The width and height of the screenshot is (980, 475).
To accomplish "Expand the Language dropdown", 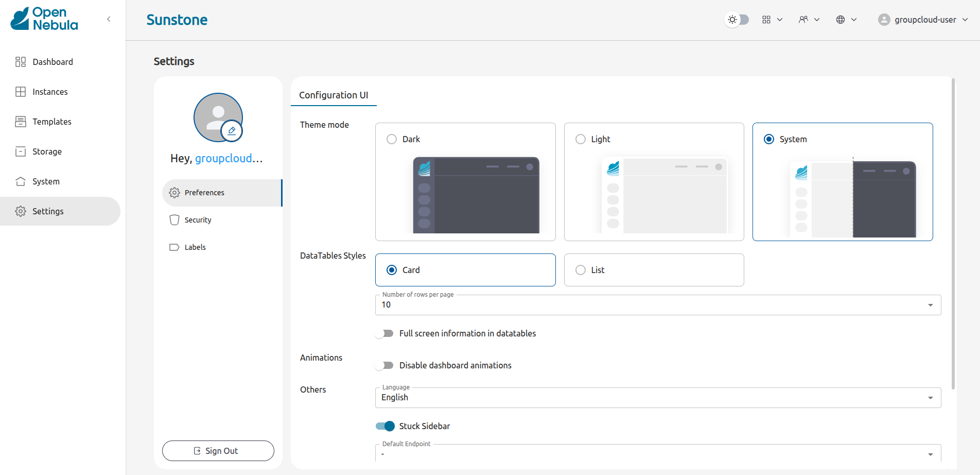I will pyautogui.click(x=930, y=397).
